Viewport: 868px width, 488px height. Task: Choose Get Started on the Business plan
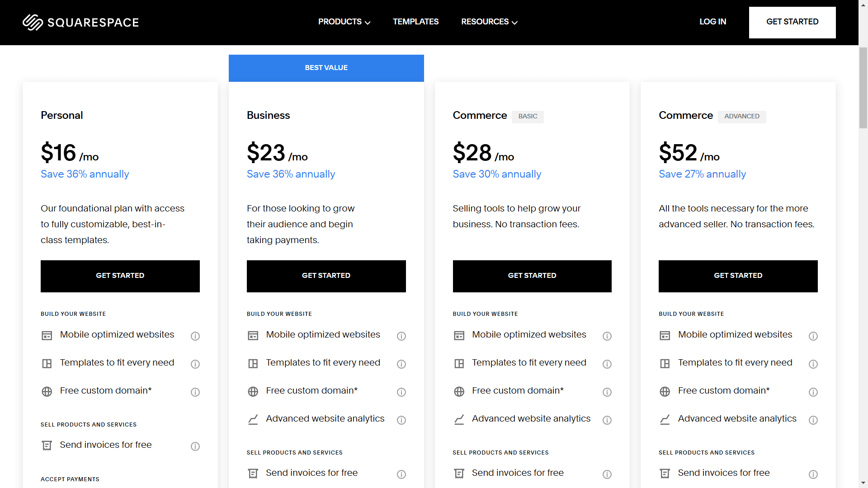(326, 276)
